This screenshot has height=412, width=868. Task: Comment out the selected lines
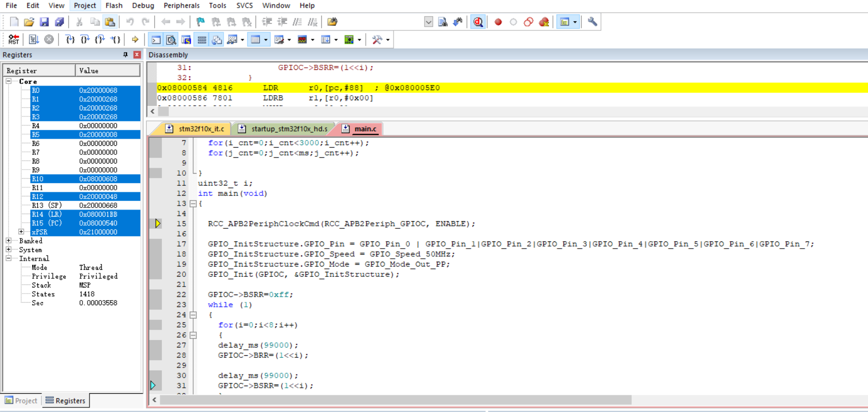297,22
